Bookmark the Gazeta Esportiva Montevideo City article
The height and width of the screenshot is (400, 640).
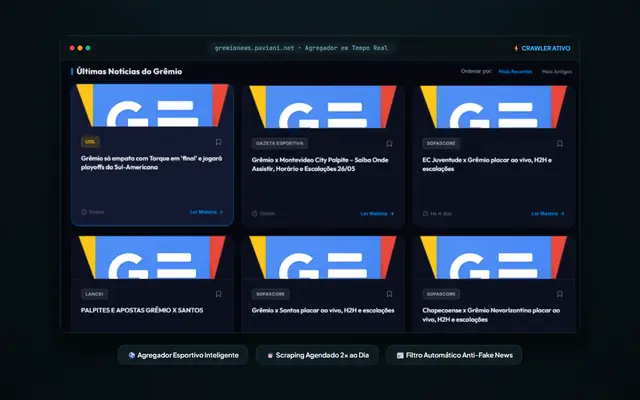pyautogui.click(x=389, y=144)
